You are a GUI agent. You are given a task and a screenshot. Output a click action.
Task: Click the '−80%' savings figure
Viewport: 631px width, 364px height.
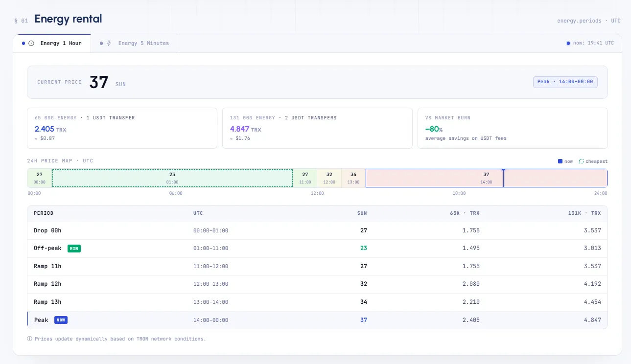(x=434, y=129)
